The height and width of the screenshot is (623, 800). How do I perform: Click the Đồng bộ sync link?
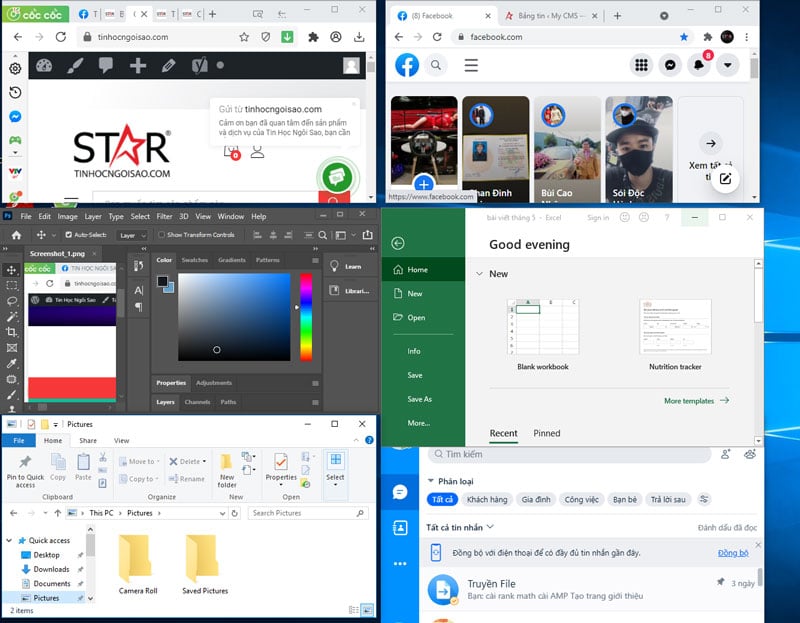click(x=732, y=553)
